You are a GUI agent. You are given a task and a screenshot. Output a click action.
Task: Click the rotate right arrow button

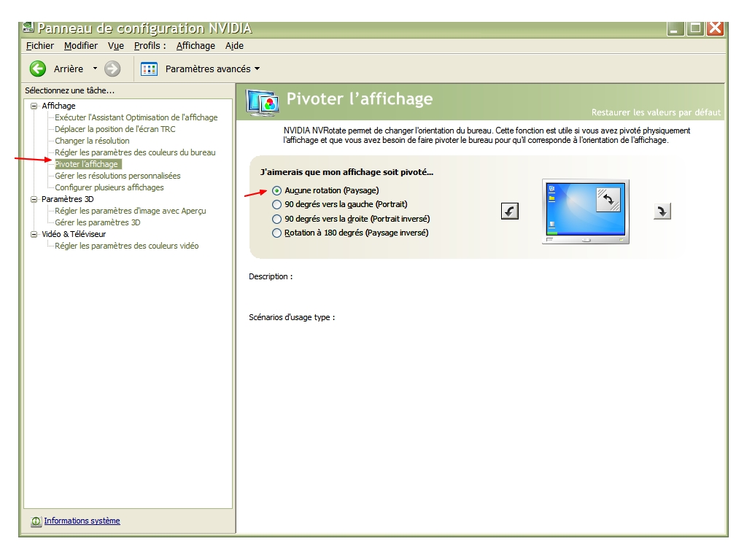tap(662, 211)
